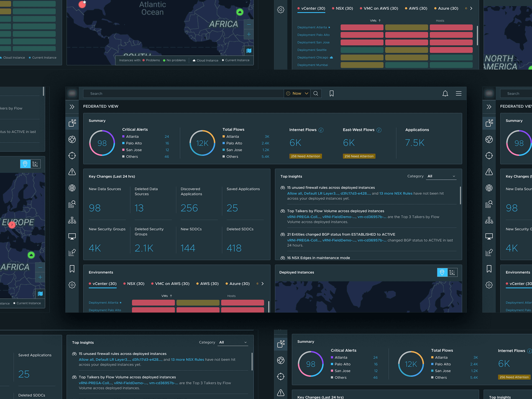Zoom in with the plus button on the top-left map
This screenshot has height=399, width=532.
coord(249,34)
